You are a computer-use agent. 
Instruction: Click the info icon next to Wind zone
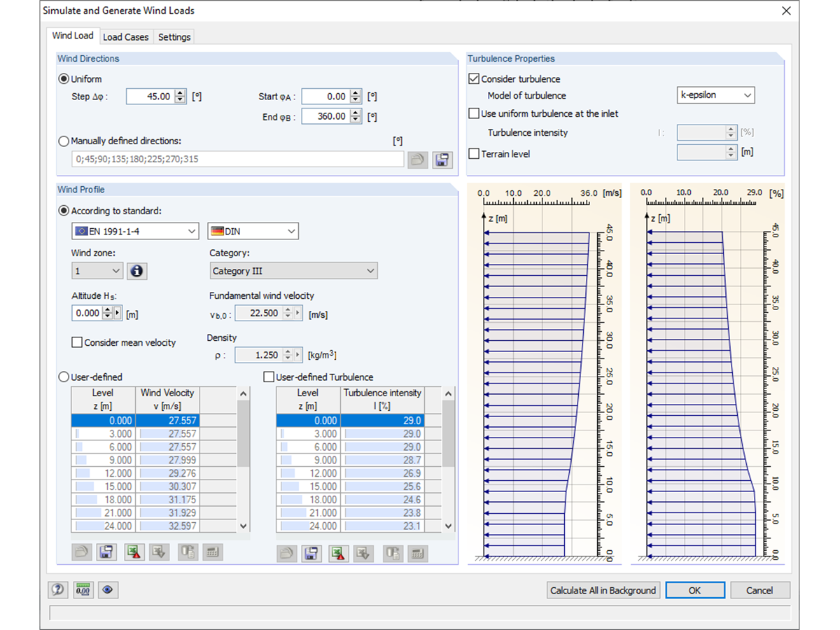click(136, 271)
